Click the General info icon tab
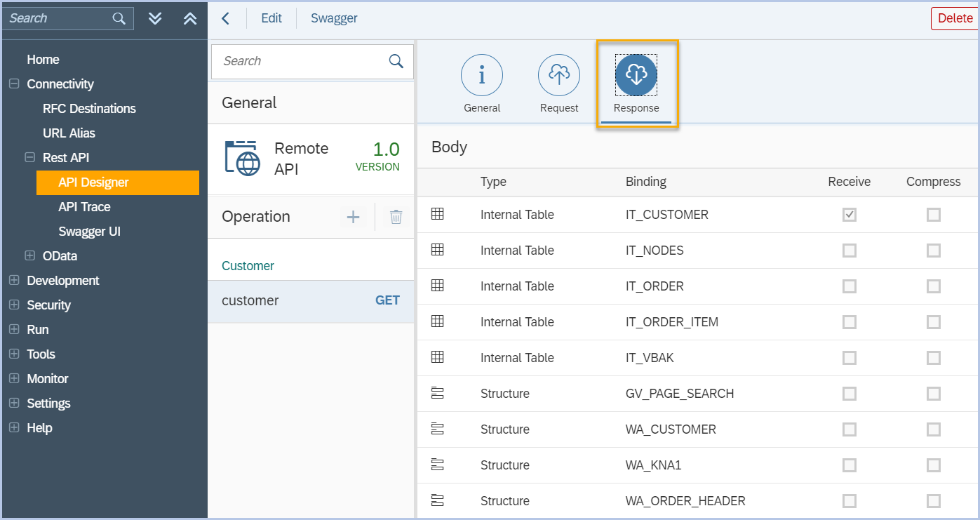 [x=482, y=75]
